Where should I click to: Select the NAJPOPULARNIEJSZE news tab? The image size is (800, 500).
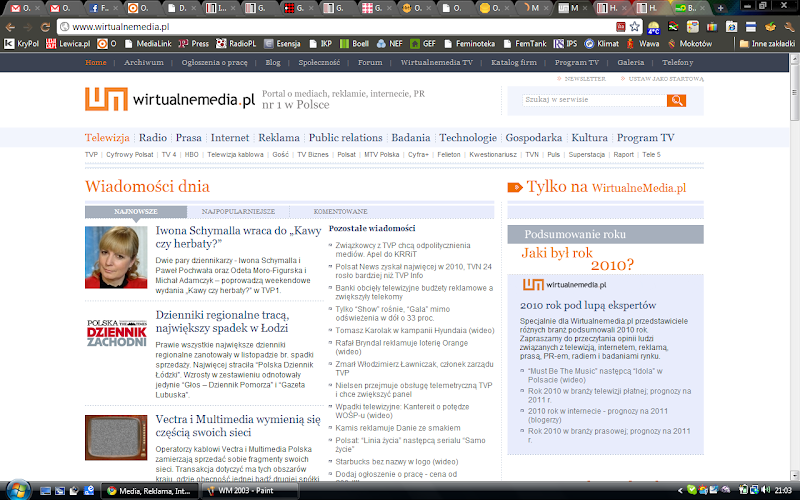click(x=238, y=212)
